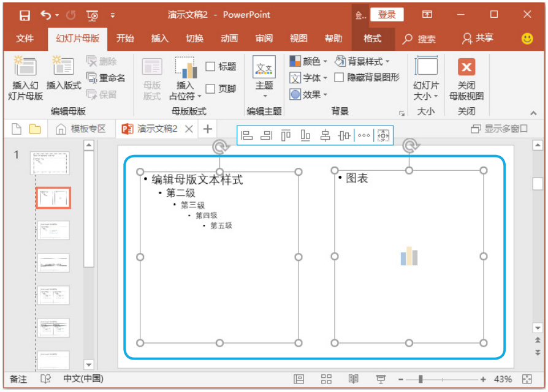548x392 pixels.
Task: Align right icon in floating toolbar
Action: [266, 135]
